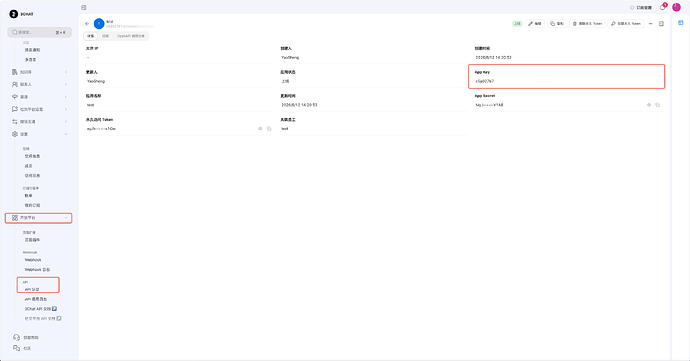Open the page plugins menu item

[x=32, y=240]
